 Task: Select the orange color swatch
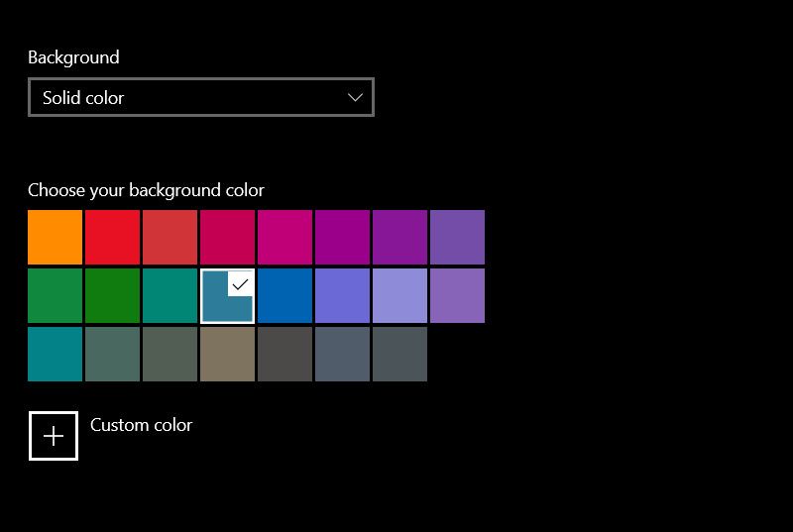click(x=55, y=237)
